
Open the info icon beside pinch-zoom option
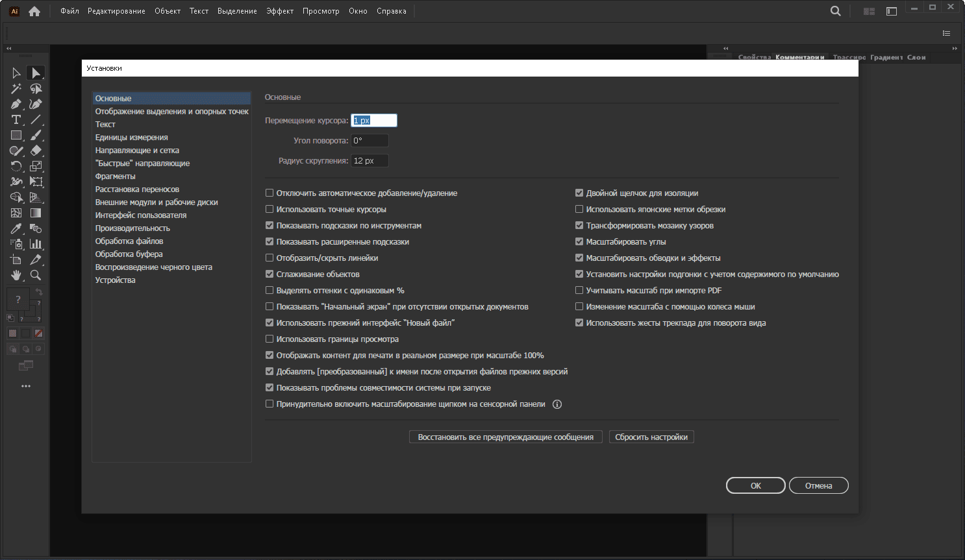(x=557, y=404)
